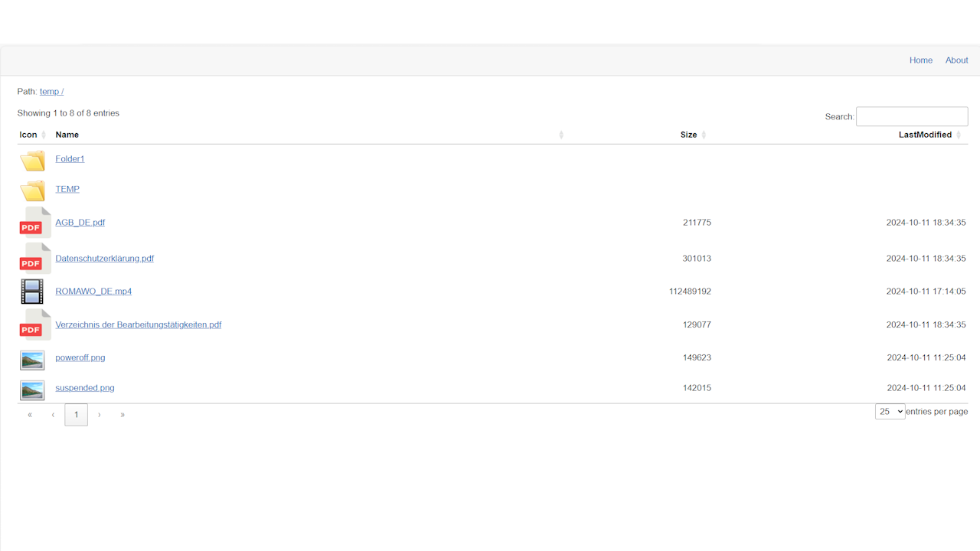Click the PDF icon for AGB_DE.pdf
Viewport: 980px width, 551px height.
tap(34, 223)
